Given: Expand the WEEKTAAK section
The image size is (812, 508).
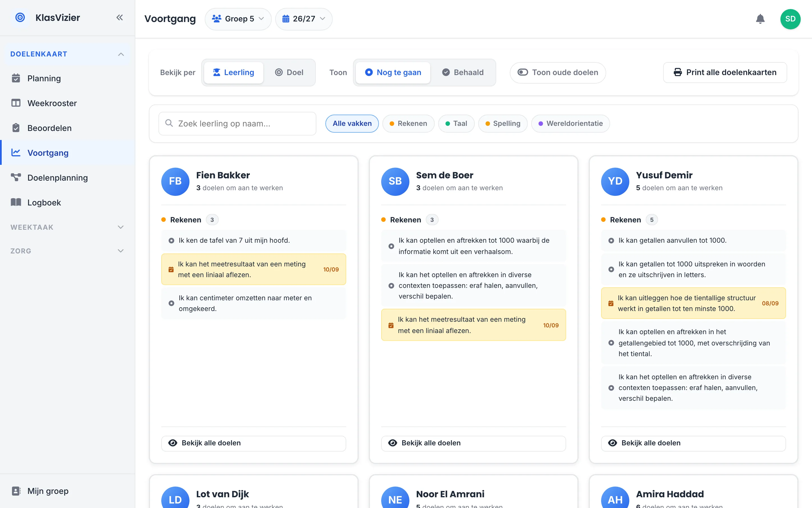Looking at the screenshot, I should (x=67, y=227).
